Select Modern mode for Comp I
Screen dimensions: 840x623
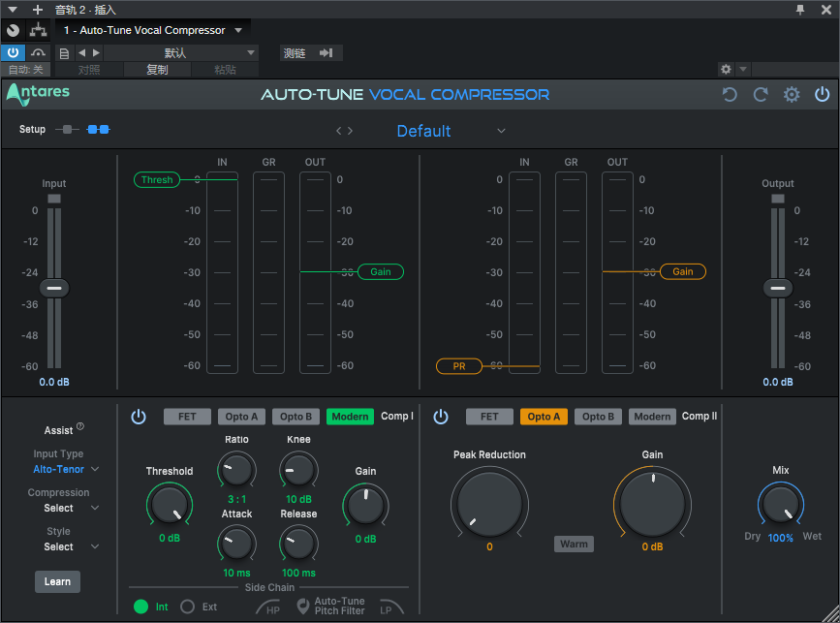tap(350, 417)
